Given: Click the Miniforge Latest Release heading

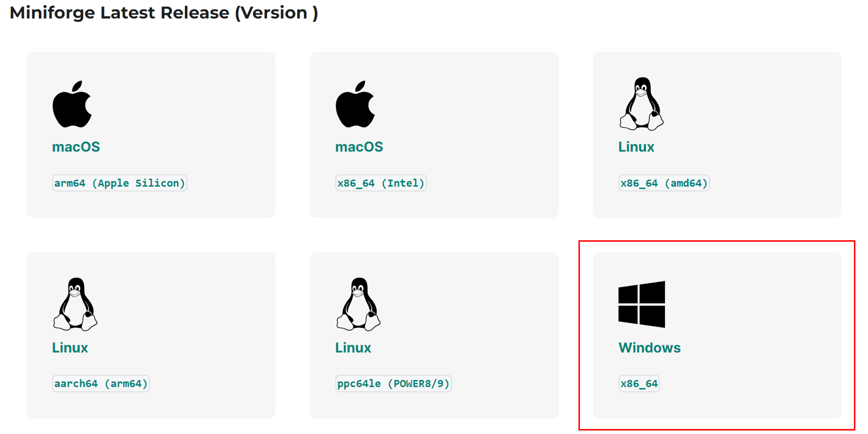Looking at the screenshot, I should click(x=164, y=13).
